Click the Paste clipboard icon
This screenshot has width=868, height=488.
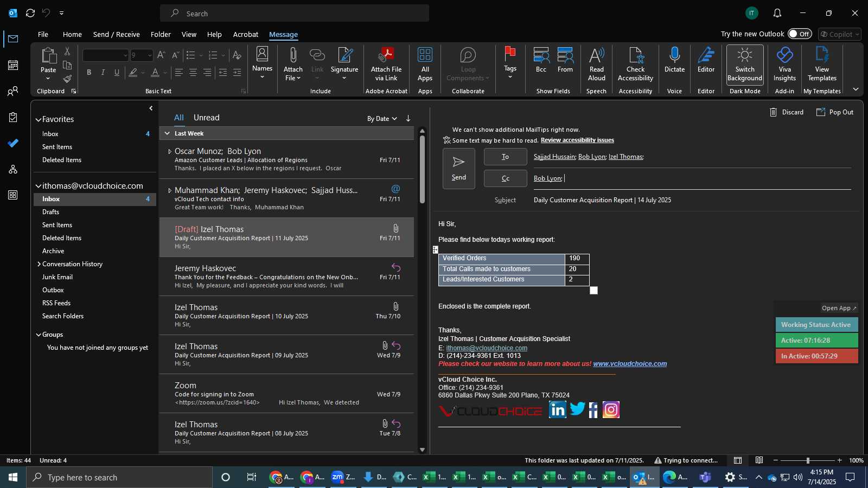pyautogui.click(x=48, y=55)
